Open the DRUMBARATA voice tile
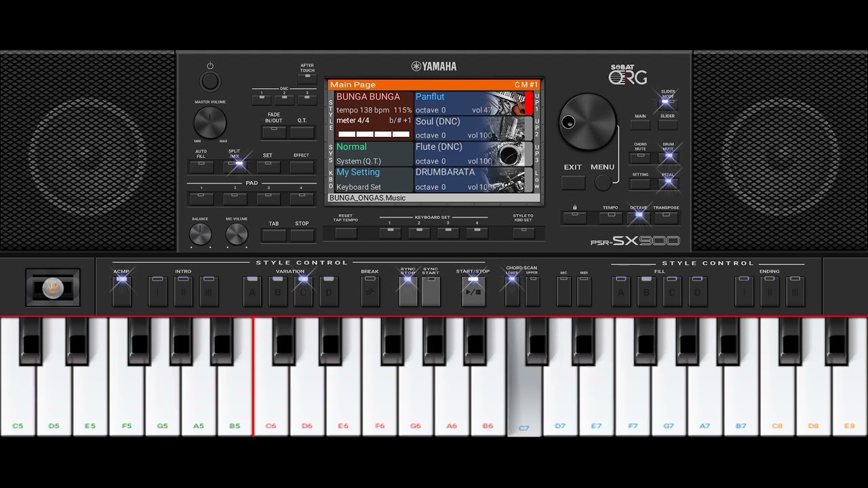The width and height of the screenshot is (868, 488). click(474, 180)
